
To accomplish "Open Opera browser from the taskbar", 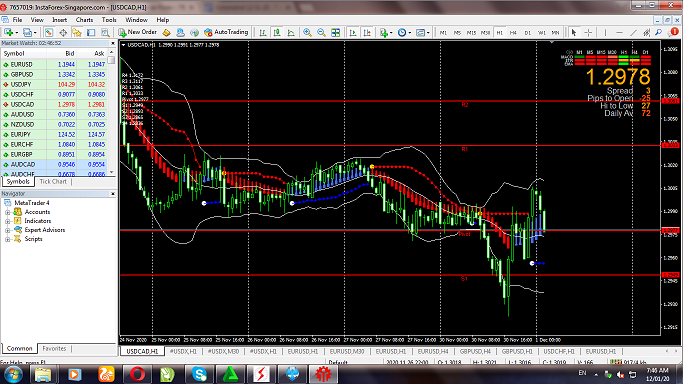I will [137, 374].
